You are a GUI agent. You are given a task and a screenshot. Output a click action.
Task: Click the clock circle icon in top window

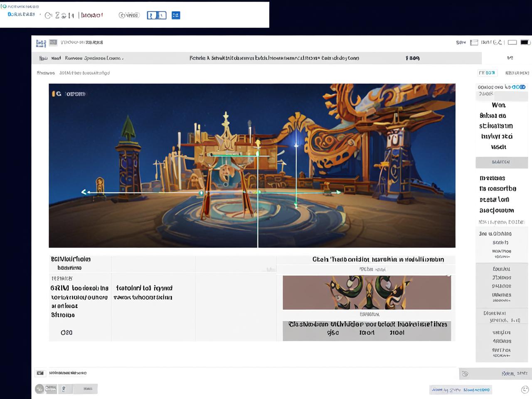(x=49, y=15)
